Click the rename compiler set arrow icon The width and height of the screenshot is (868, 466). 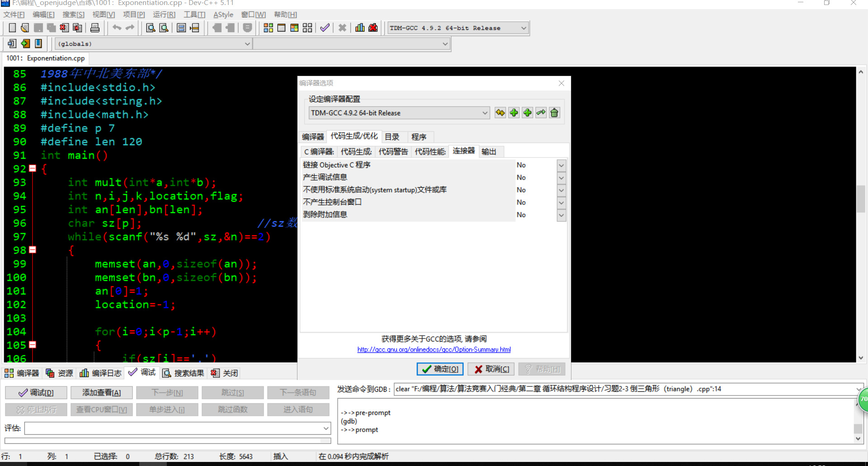tap(541, 113)
